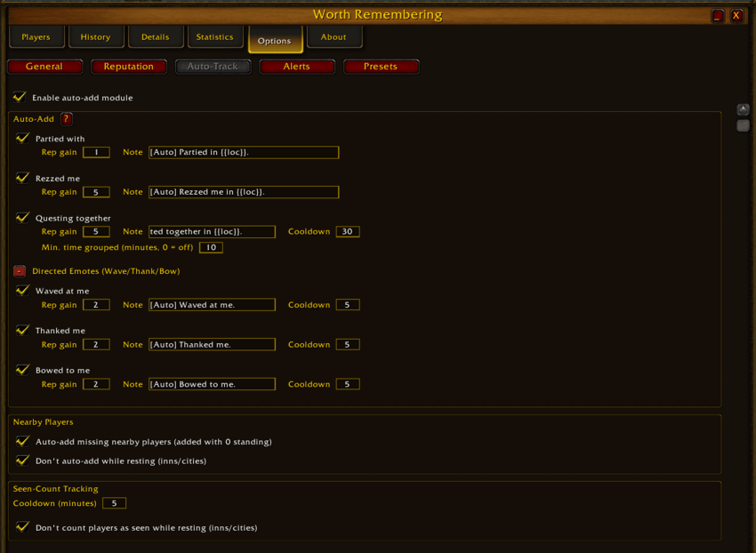This screenshot has width=756, height=553.
Task: Click the Thanked me Note field
Action: click(213, 344)
